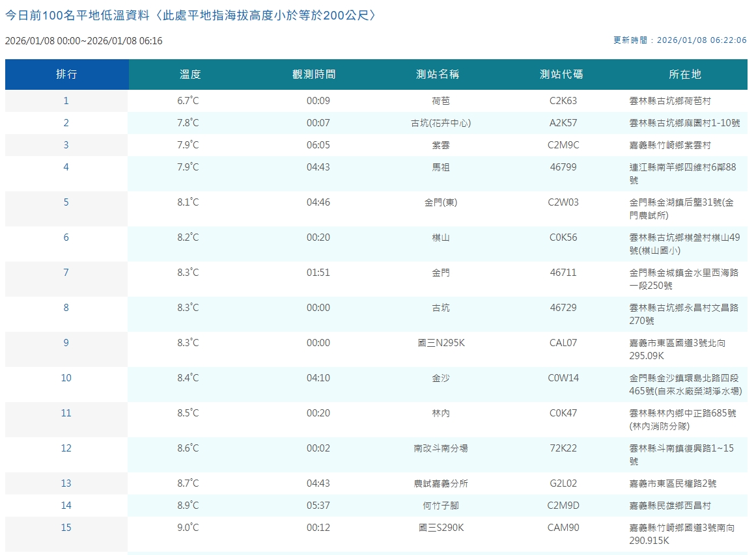Click the station name 荷苞

click(x=441, y=101)
